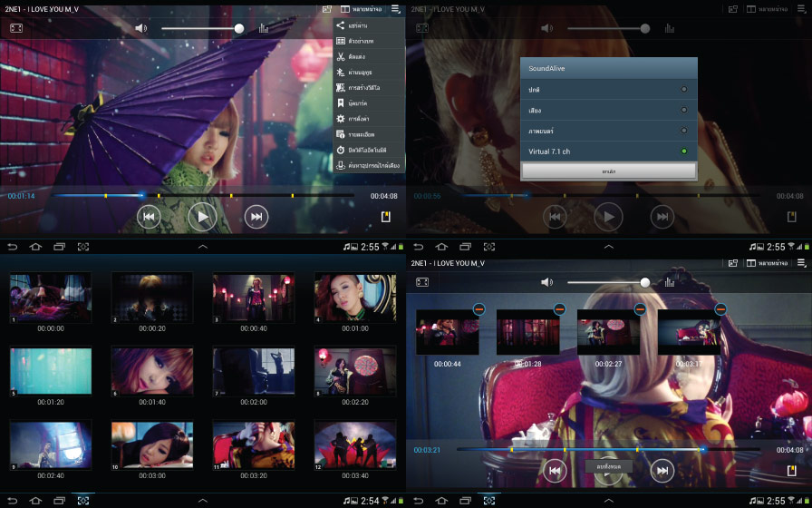Expand the up chevron below the chapter grid

203,501
